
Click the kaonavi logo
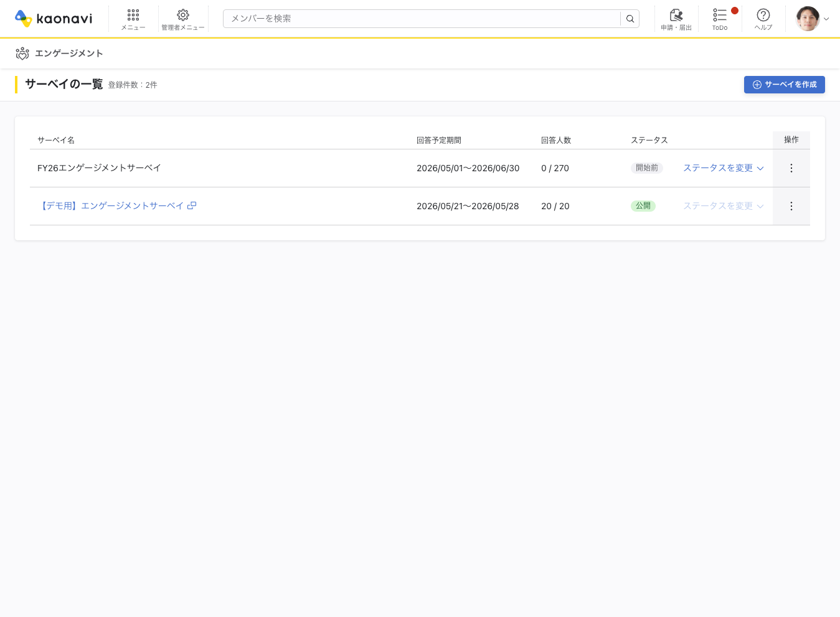tap(54, 19)
